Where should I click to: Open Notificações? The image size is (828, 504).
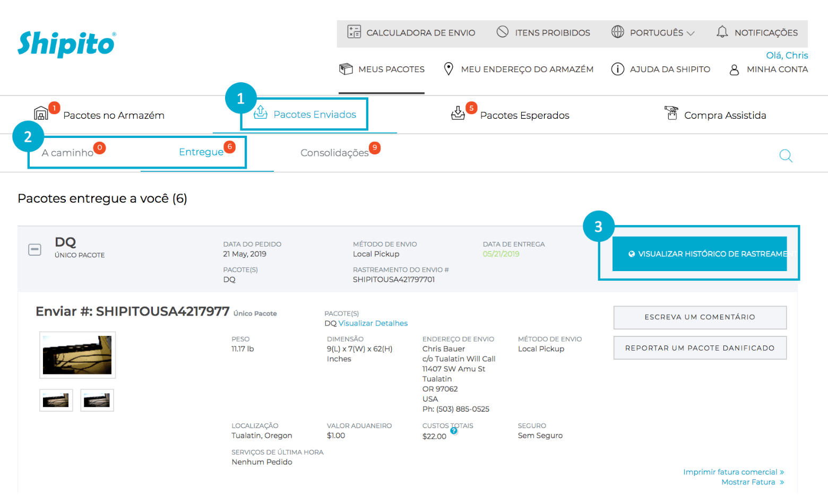pos(766,33)
